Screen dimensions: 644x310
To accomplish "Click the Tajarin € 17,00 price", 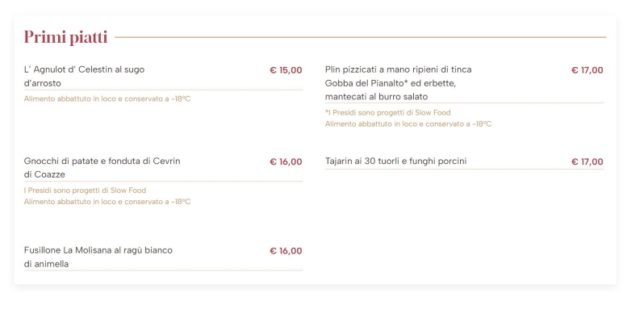I will pos(588,161).
